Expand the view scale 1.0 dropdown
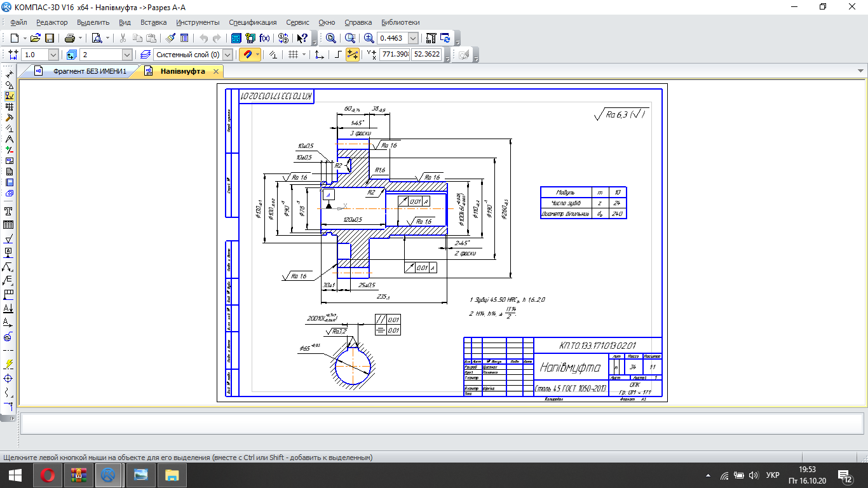This screenshot has width=868, height=488. [53, 55]
